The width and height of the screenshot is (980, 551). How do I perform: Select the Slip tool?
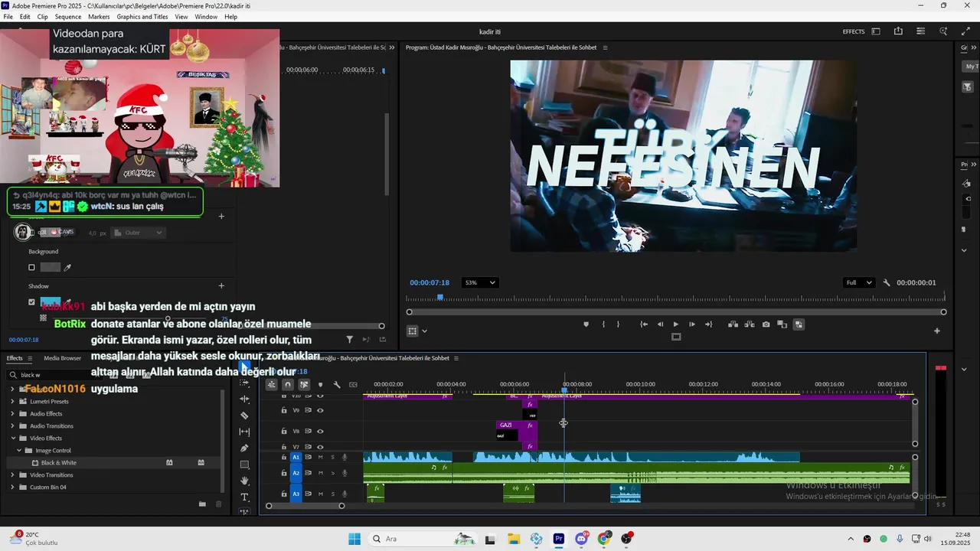(x=245, y=432)
